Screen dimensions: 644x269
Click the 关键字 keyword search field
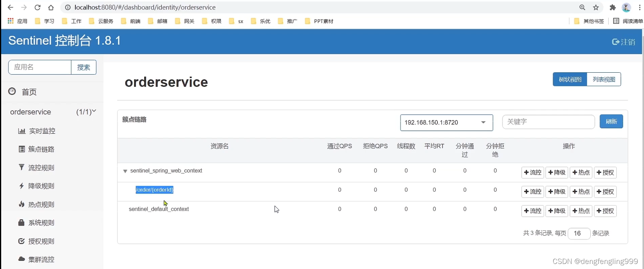click(548, 122)
